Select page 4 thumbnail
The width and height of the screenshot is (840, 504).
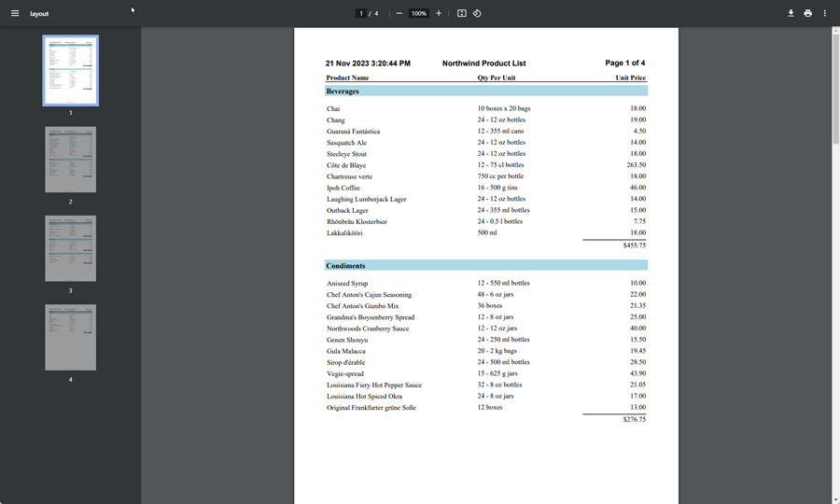pyautogui.click(x=71, y=338)
